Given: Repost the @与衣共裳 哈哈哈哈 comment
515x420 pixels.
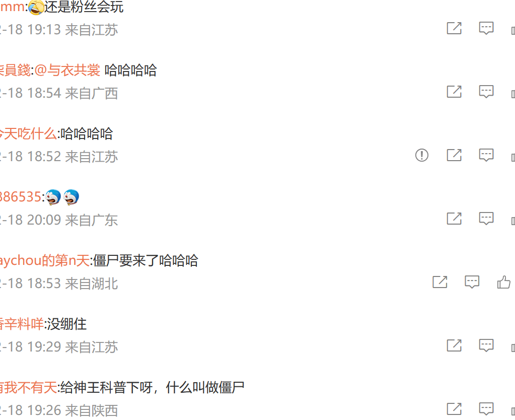Looking at the screenshot, I should click(454, 92).
